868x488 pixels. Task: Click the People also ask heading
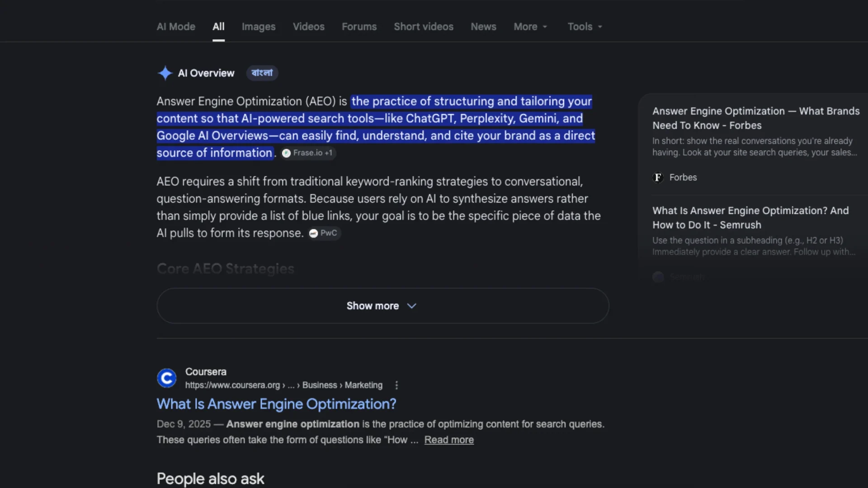tap(211, 479)
